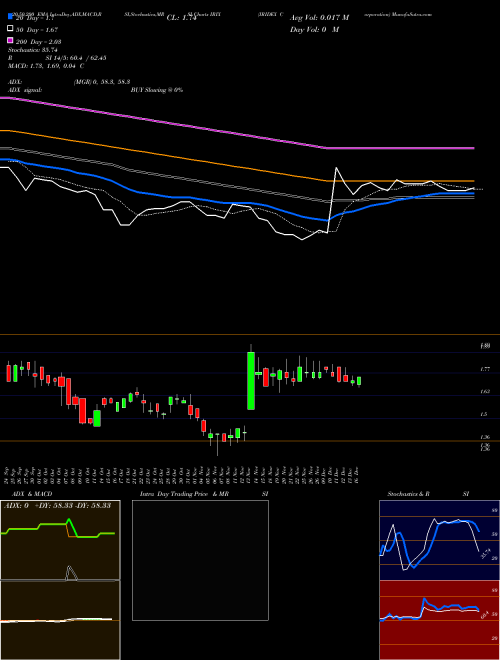Image resolution: width=500 pixels, height=660 pixels.
Task: Click the tall green candlestick on 14 Nov
Action: tap(251, 381)
